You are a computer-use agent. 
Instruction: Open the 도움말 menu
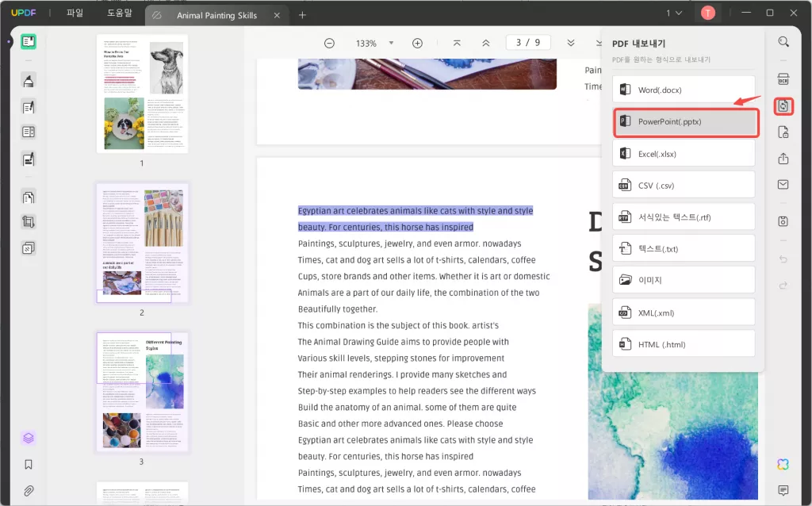tap(120, 13)
